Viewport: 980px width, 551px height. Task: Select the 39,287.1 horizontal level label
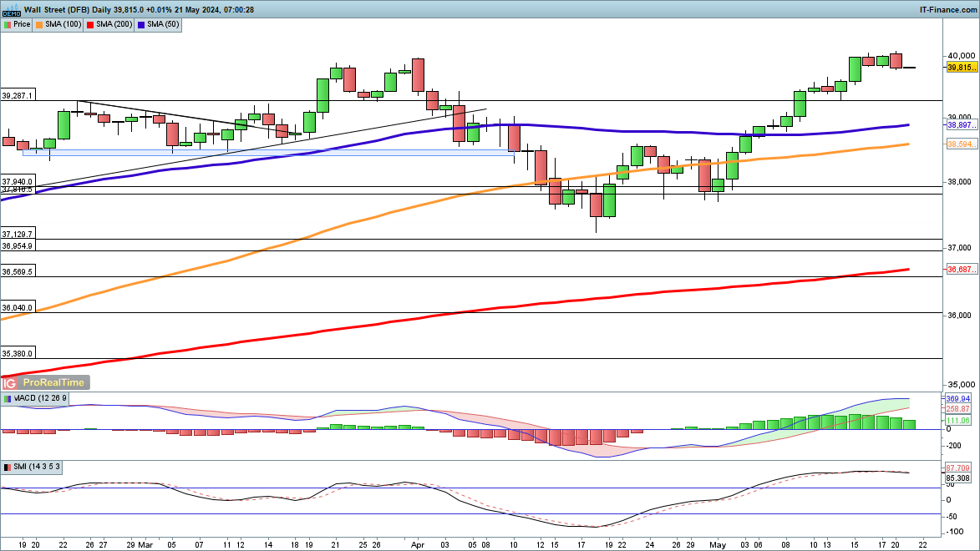18,96
